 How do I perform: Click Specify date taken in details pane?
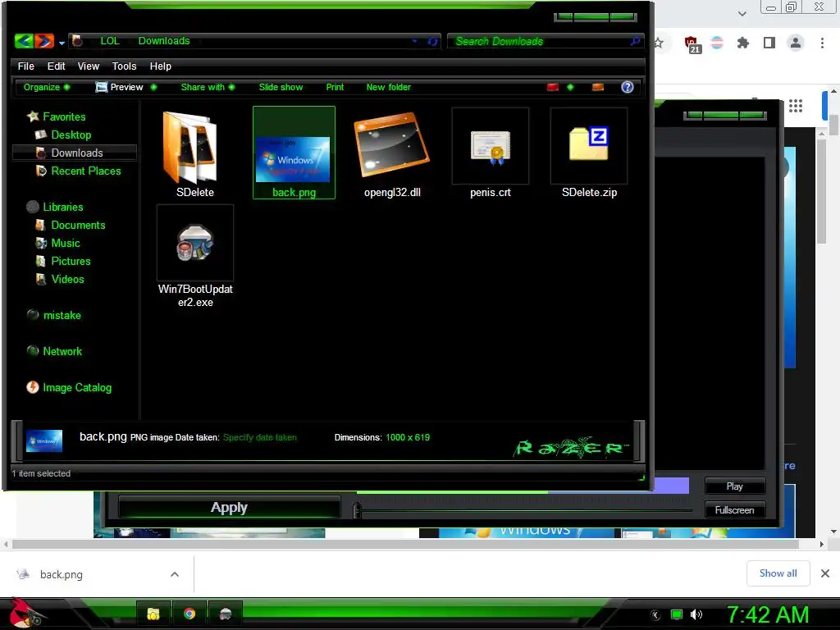(x=260, y=437)
